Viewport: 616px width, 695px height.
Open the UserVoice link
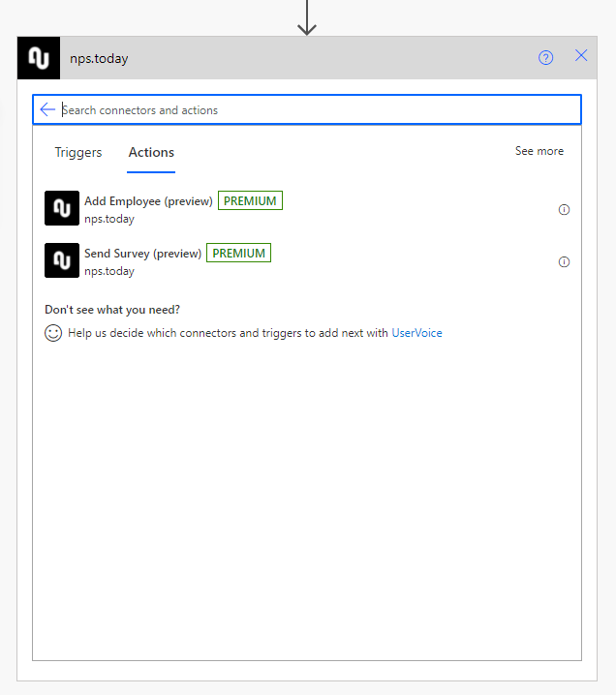416,333
